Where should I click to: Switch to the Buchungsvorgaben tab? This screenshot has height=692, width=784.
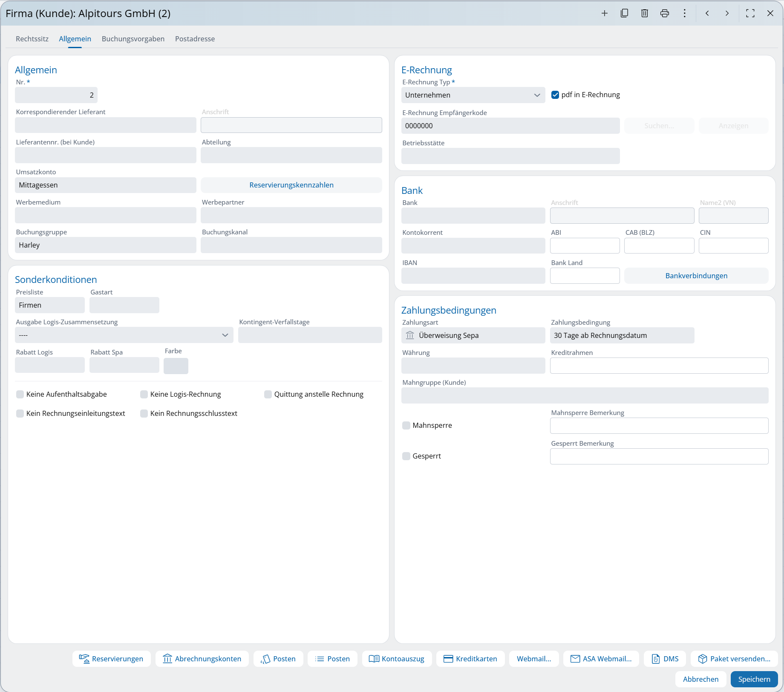pyautogui.click(x=133, y=39)
